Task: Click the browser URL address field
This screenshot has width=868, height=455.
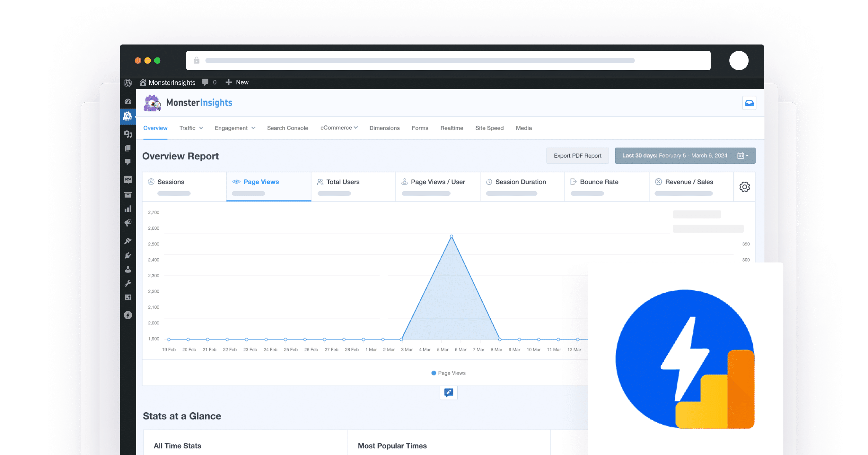Action: 448,61
